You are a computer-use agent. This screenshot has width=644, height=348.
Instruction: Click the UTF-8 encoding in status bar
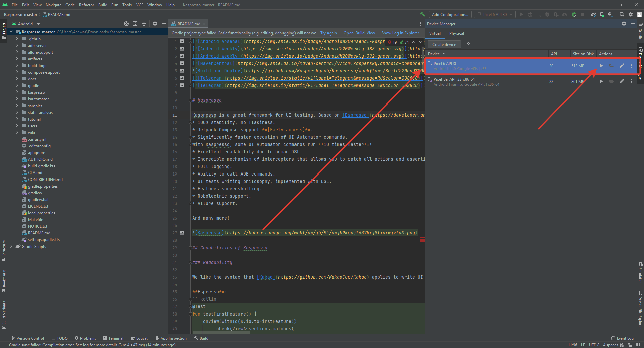click(594, 345)
